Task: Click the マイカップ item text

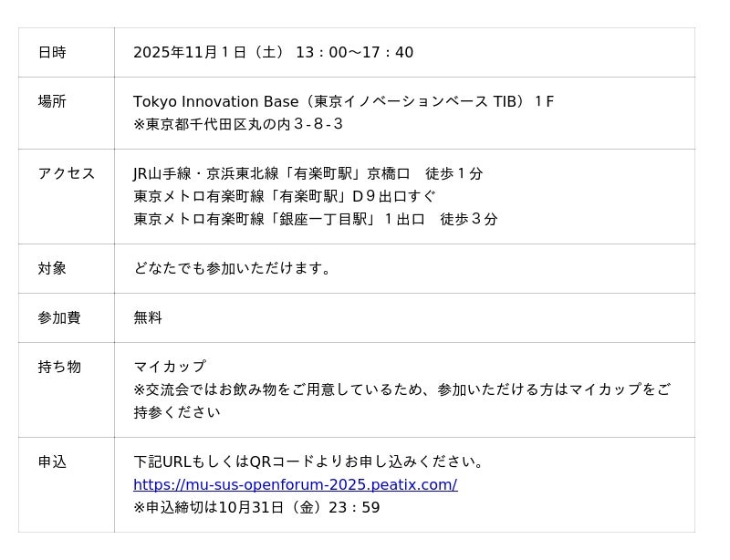Action: 170,367
